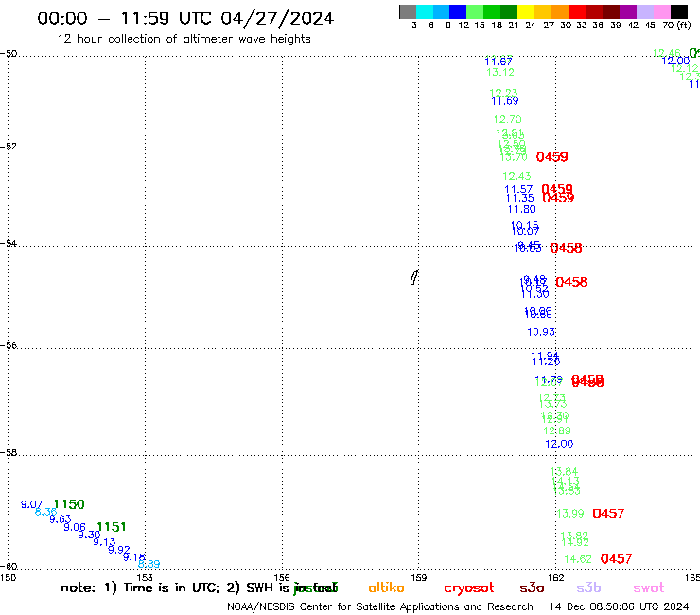Click the "altika" satellite legend label
This screenshot has height=615, width=700.
(x=386, y=588)
